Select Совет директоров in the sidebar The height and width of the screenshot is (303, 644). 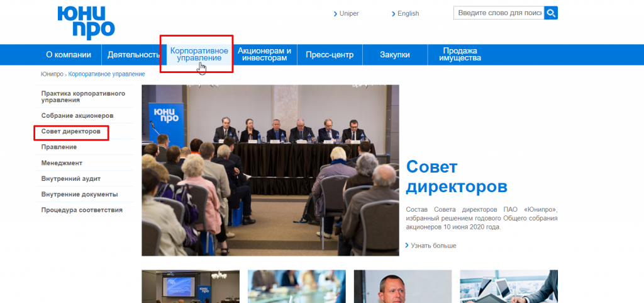coord(70,132)
